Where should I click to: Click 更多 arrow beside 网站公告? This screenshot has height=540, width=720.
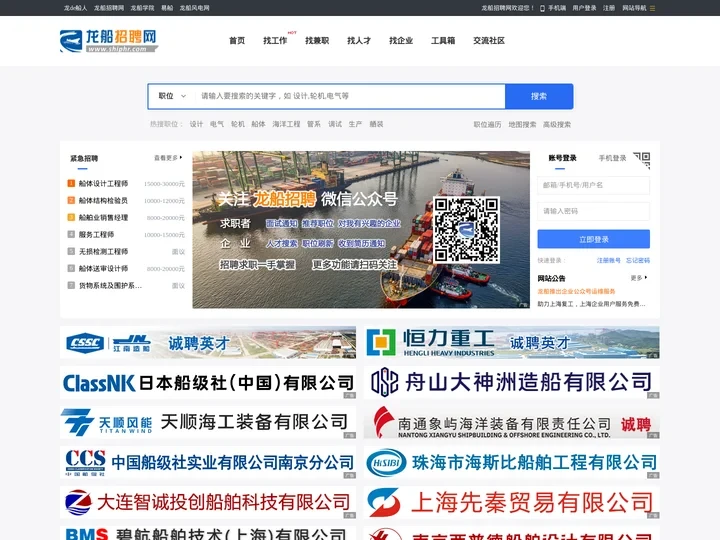click(x=639, y=278)
